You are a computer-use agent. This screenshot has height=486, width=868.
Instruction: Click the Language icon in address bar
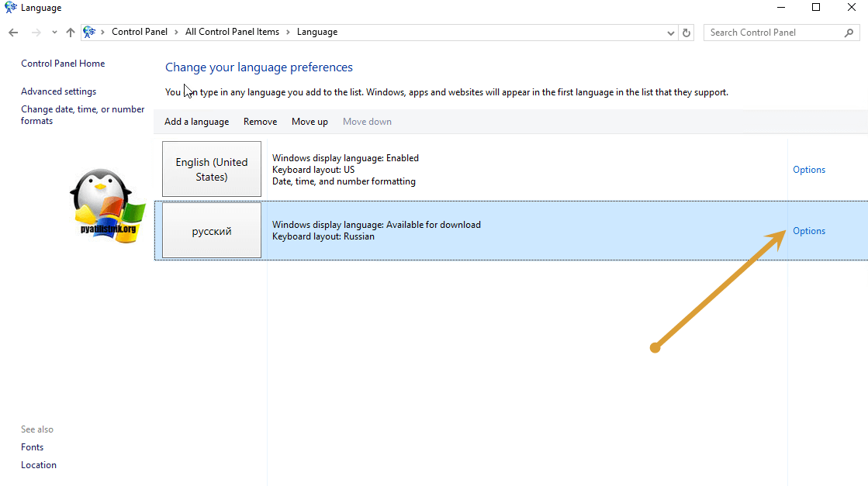89,33
